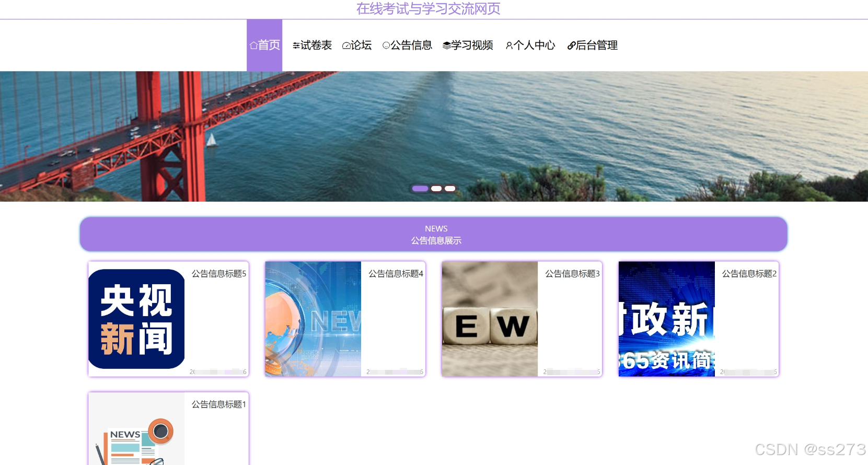Click the user icon beside 个人中心
This screenshot has height=465, width=868.
509,46
